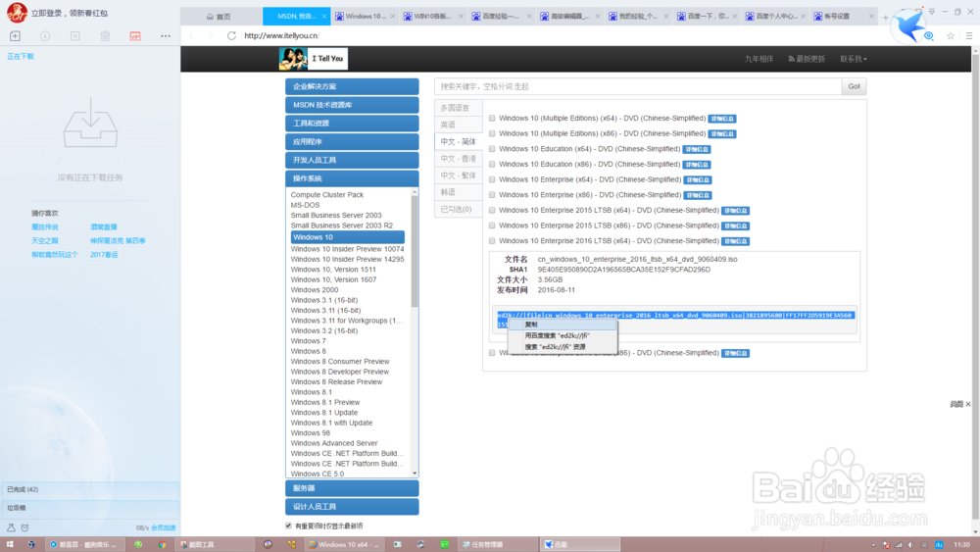Screen dimensions: 980x552
Task: Check Windows 10 Education (x86) checkbox
Action: [x=492, y=164]
